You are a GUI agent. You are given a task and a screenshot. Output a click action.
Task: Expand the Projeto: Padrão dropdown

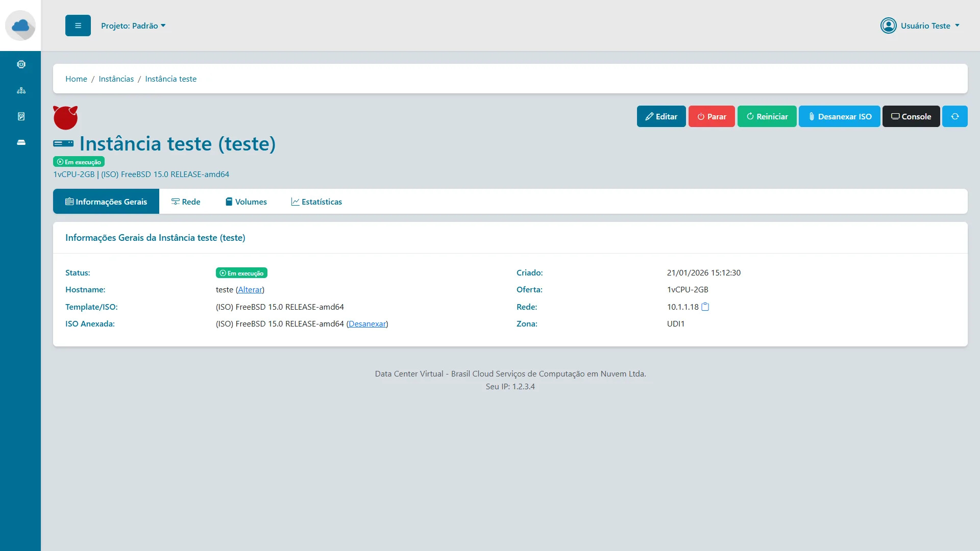click(133, 25)
